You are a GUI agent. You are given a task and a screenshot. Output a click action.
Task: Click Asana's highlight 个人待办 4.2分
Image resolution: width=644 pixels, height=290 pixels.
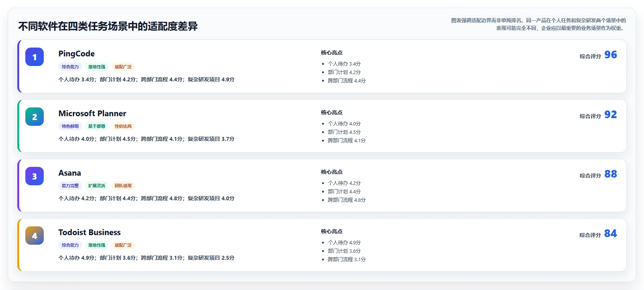(x=344, y=183)
